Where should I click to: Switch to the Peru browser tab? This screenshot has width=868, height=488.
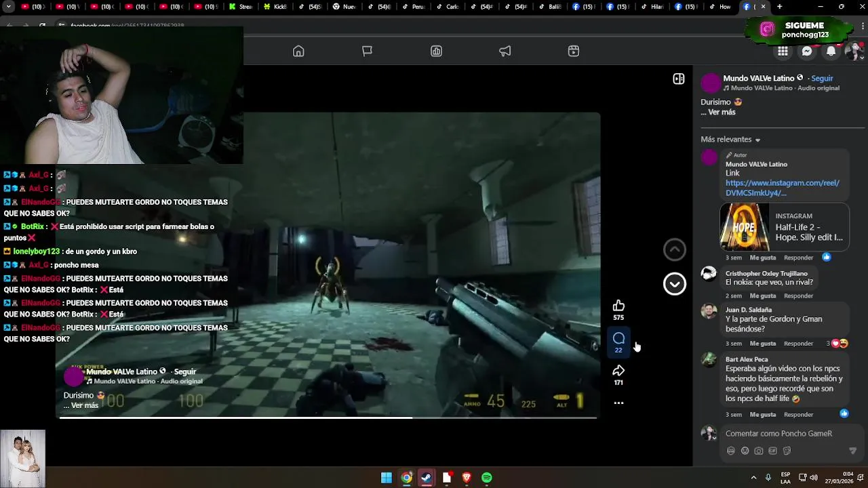point(414,7)
